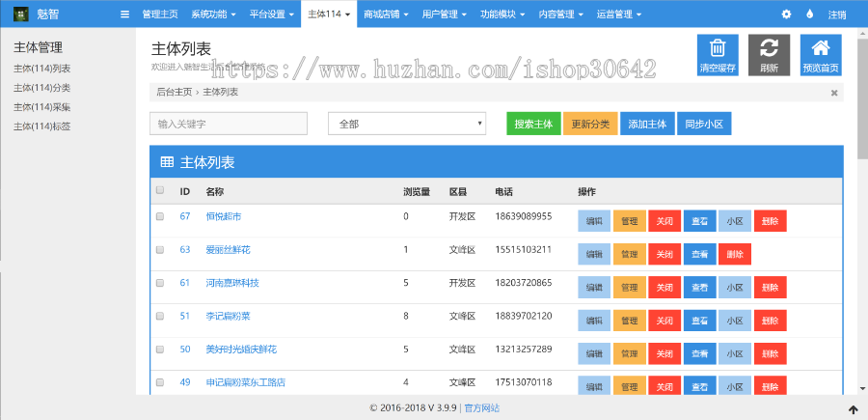This screenshot has width=868, height=420.
Task: Expand the 系统功能 menu
Action: 214,14
